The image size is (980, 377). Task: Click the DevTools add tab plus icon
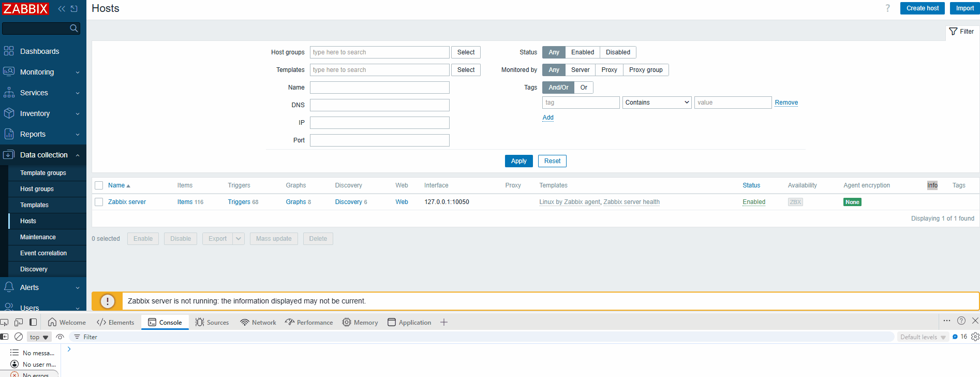(444, 322)
